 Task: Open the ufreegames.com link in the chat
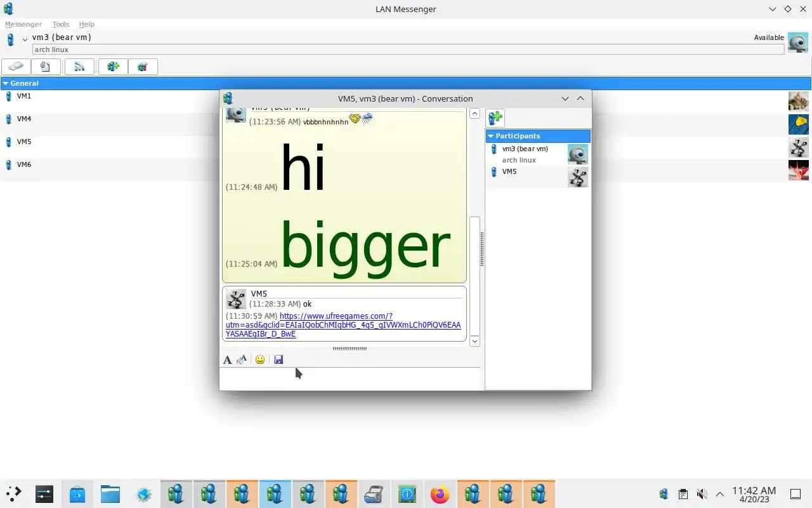343,325
